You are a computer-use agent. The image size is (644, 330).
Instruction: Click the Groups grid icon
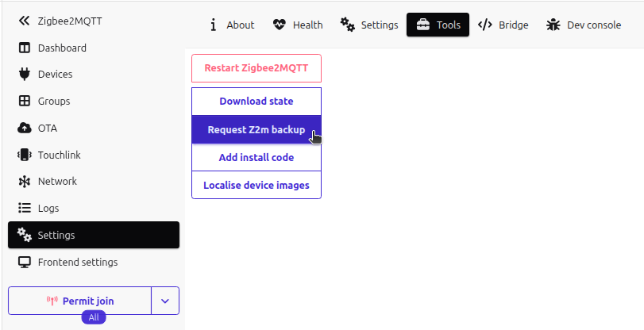25,101
